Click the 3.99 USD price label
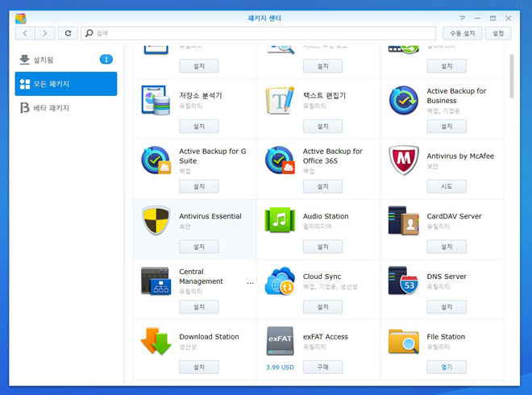Viewport: 532px width, 395px height. point(280,367)
